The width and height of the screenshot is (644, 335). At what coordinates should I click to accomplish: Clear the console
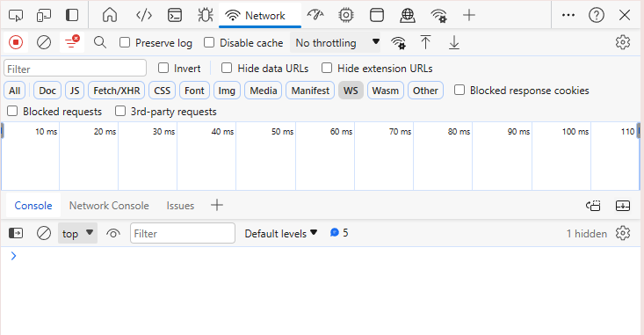(44, 234)
